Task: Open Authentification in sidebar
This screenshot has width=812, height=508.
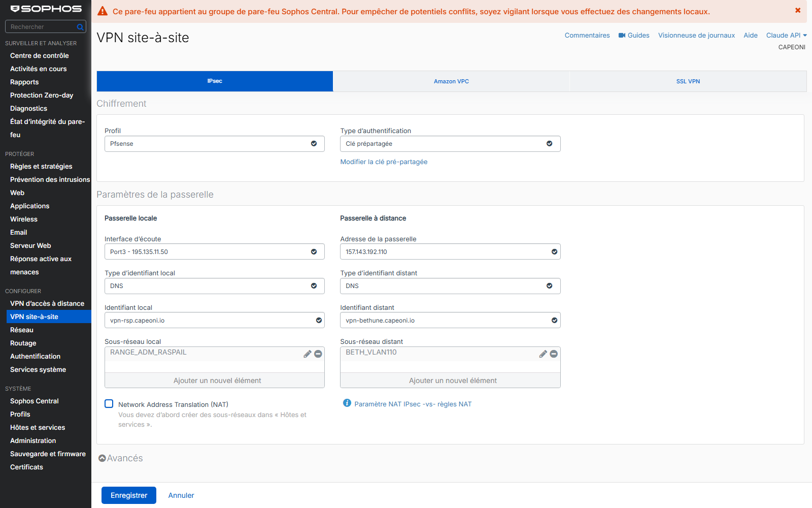Action: point(35,357)
